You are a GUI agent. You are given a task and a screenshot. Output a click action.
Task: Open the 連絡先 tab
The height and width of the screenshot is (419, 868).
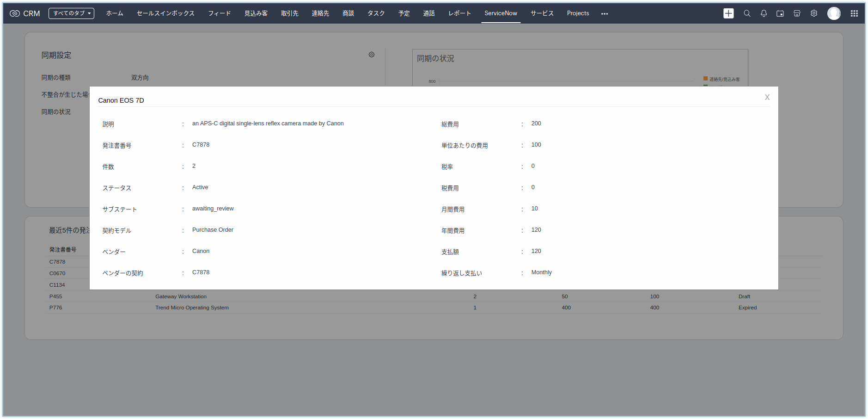click(x=320, y=13)
